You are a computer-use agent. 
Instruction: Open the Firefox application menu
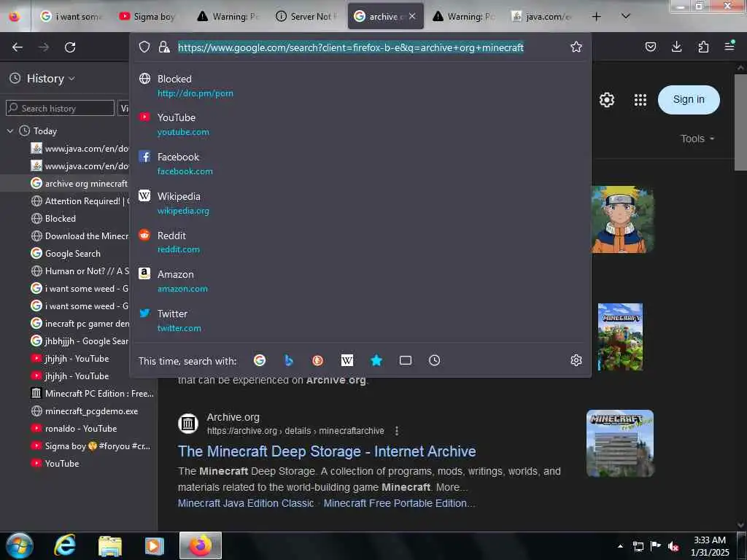tap(729, 46)
